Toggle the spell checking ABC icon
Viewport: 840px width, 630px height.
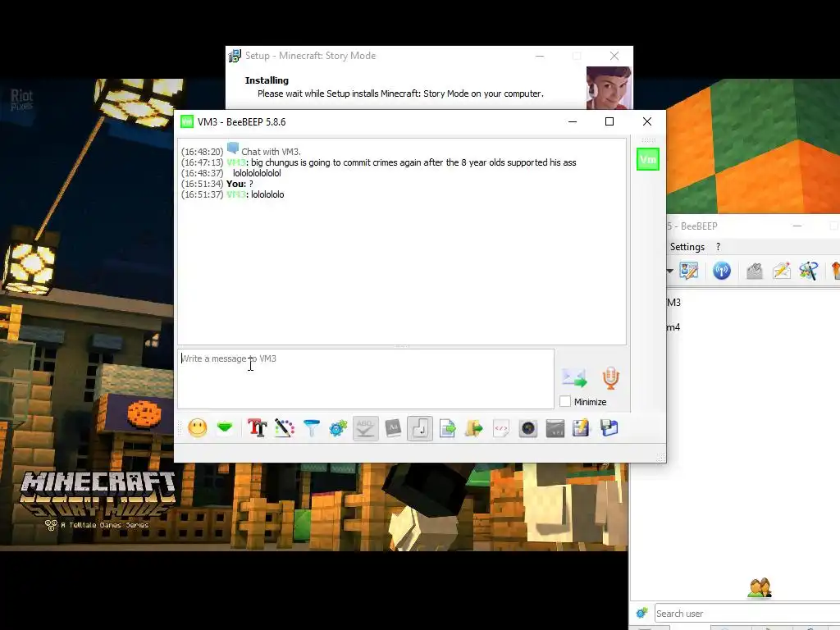[365, 428]
